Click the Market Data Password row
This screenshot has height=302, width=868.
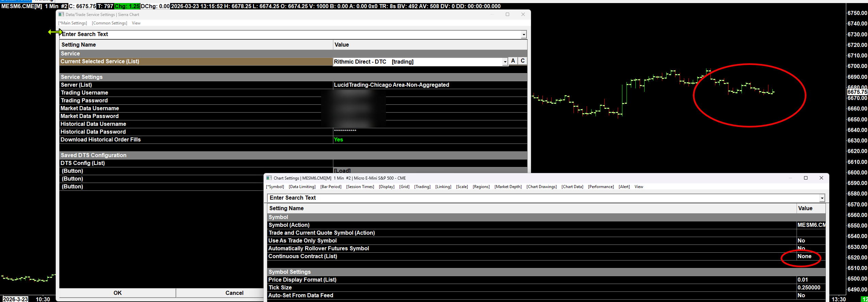point(293,116)
